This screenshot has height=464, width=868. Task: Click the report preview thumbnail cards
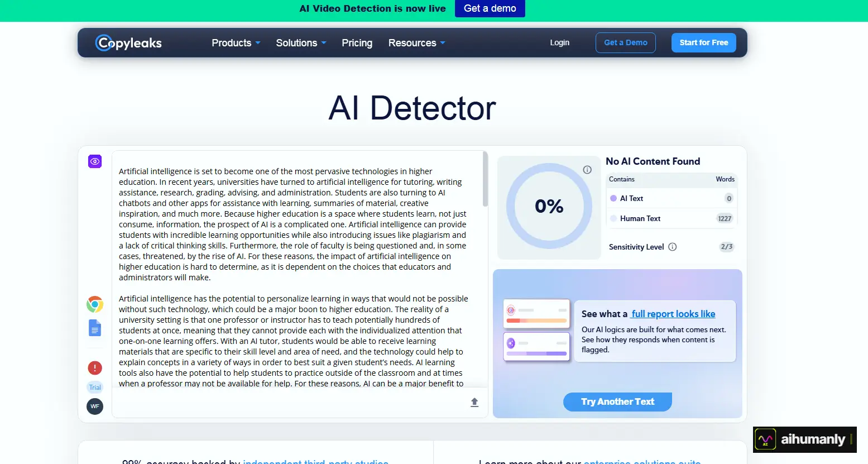[537, 330]
